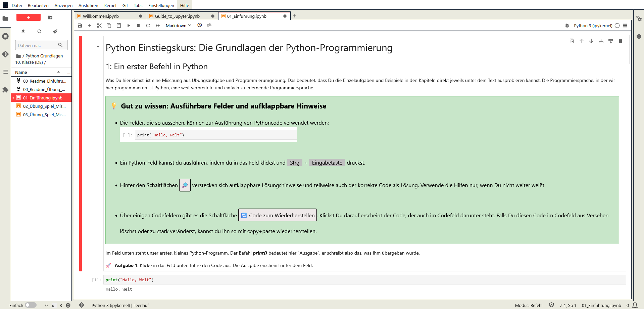The image size is (644, 309).
Task: Open 00_Readme_Einführu... file
Action: point(41,81)
